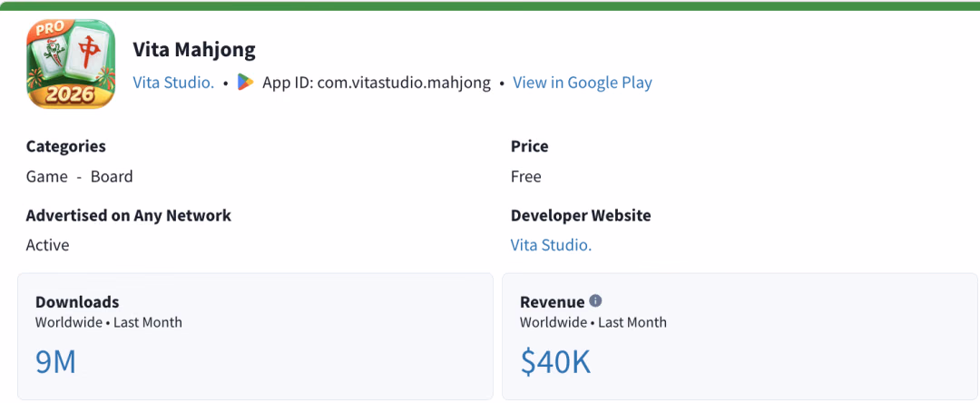Click the Revenue info icon
The width and height of the screenshot is (980, 403).
click(x=595, y=301)
